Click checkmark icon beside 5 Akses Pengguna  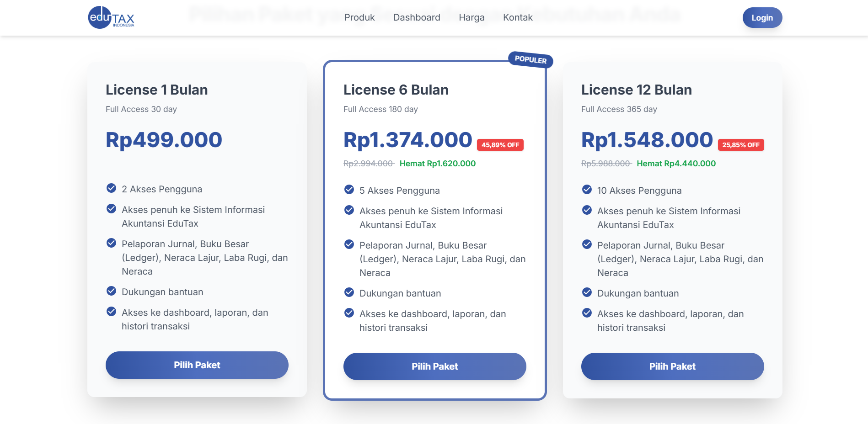pyautogui.click(x=349, y=190)
